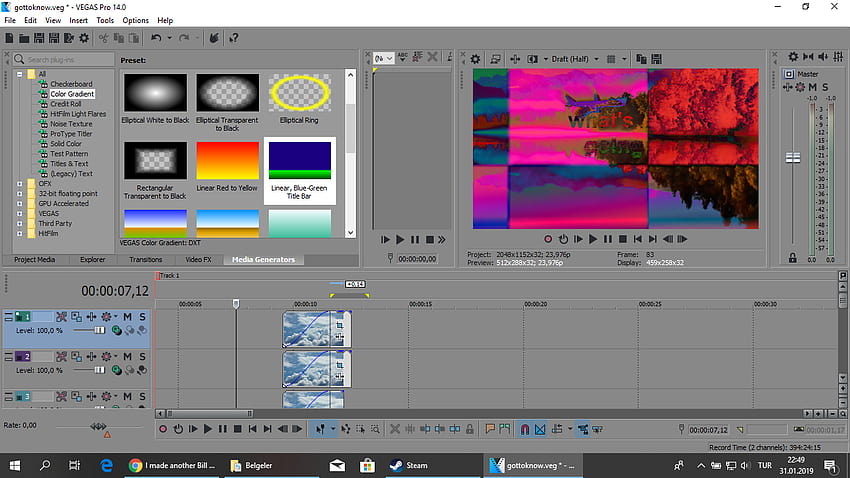Open the Options menu
The height and width of the screenshot is (478, 850).
pyautogui.click(x=136, y=20)
